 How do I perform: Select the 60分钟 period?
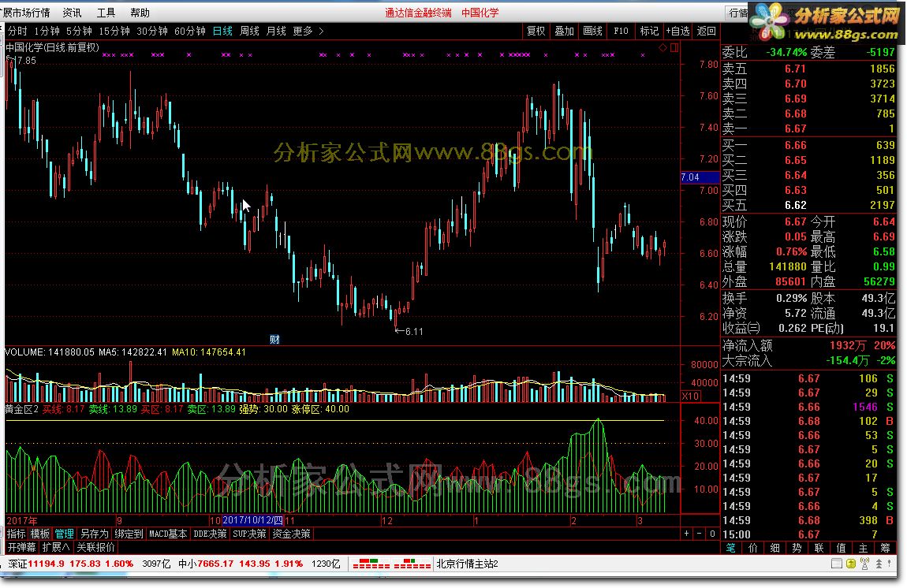pos(190,32)
